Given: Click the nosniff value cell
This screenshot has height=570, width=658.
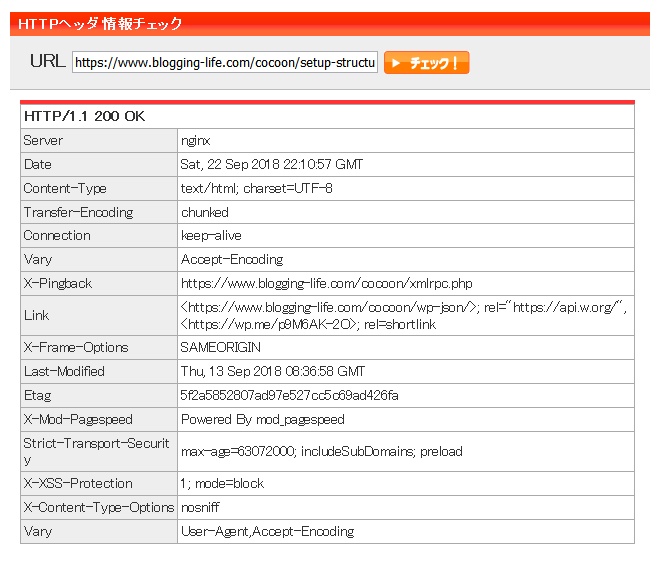Looking at the screenshot, I should tap(406, 507).
